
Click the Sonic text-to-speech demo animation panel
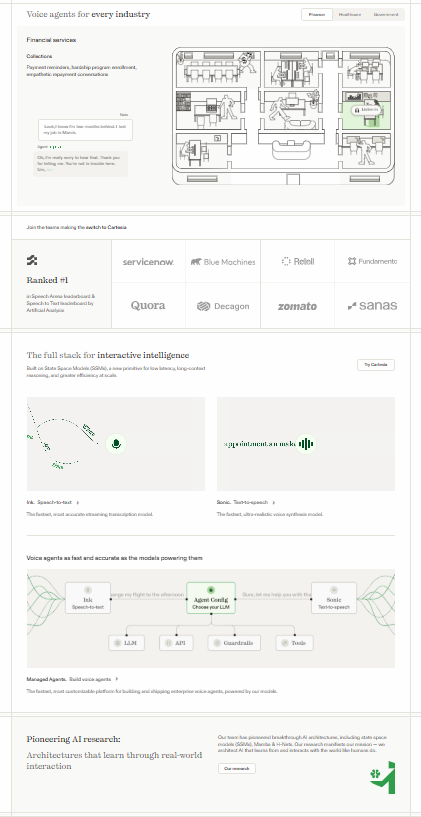(306, 444)
